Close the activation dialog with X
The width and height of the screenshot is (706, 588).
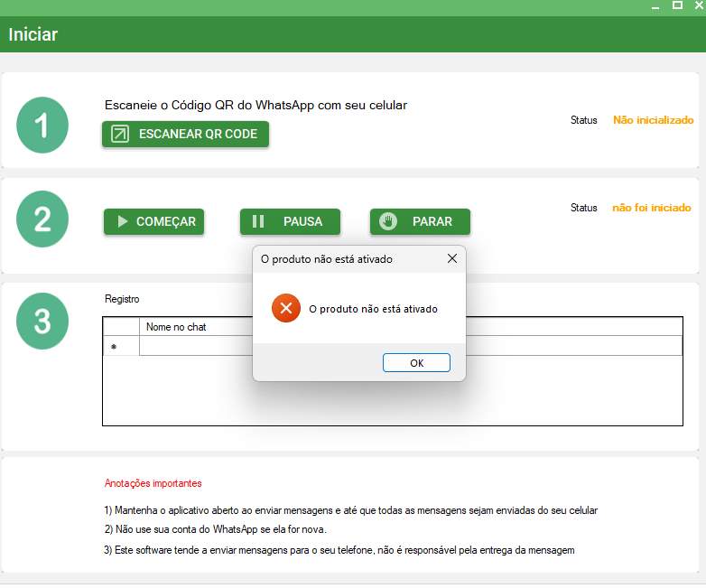pyautogui.click(x=452, y=259)
